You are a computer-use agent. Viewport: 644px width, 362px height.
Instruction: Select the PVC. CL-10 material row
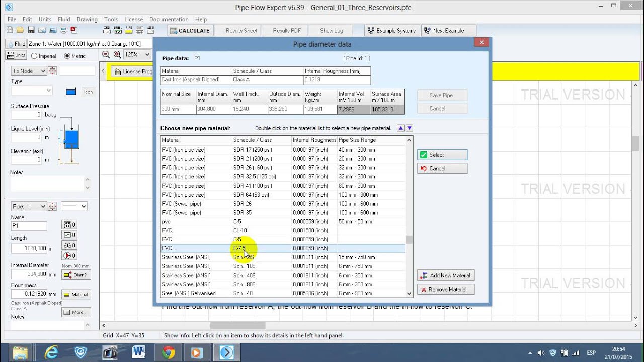point(283,230)
